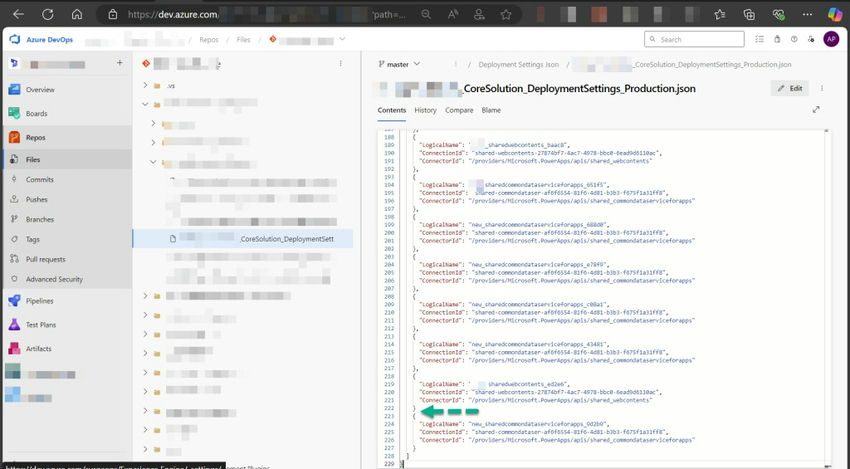Viewport: 850px width, 469px height.
Task: Expand the .vs folder
Action: (145, 85)
